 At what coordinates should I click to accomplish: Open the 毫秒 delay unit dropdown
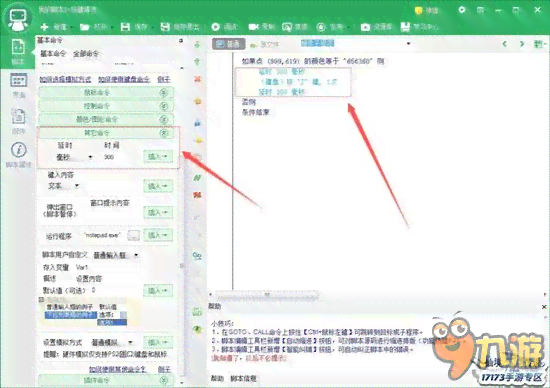74,157
